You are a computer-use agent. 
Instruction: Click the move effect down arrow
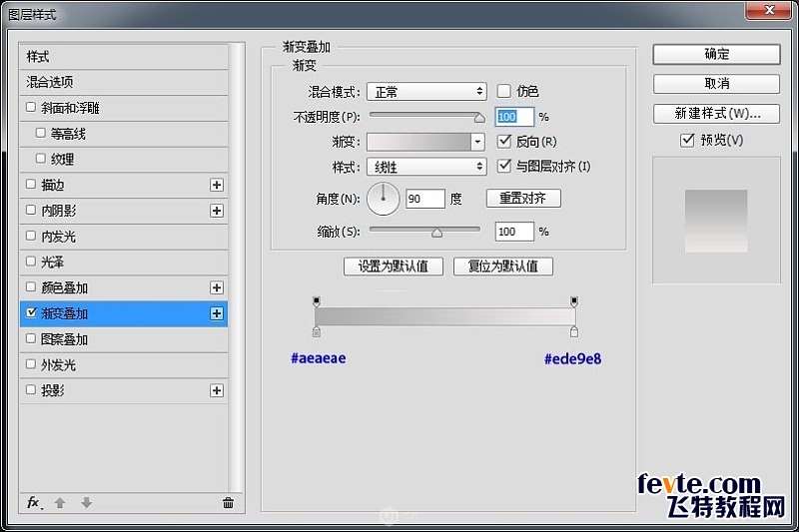86,503
